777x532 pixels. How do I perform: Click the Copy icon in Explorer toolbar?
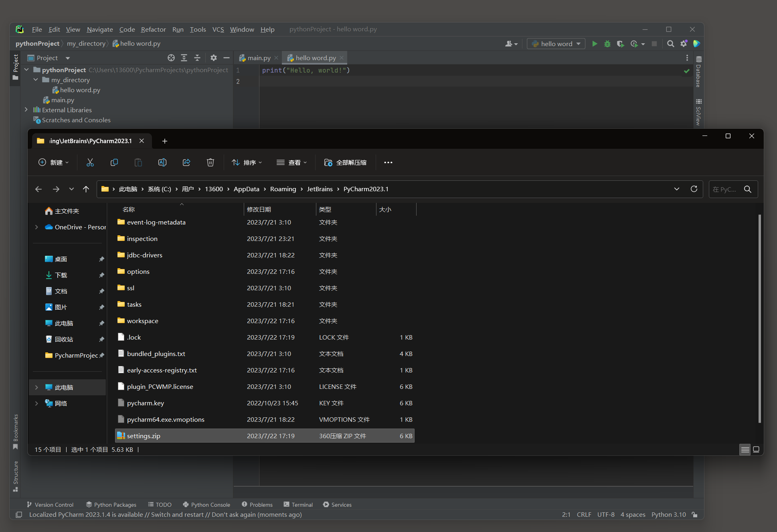[x=114, y=162]
